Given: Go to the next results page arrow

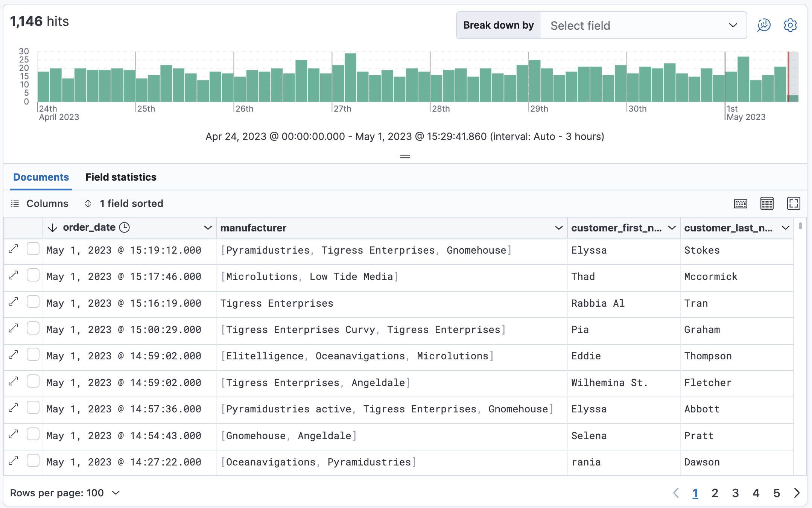Looking at the screenshot, I should click(797, 493).
